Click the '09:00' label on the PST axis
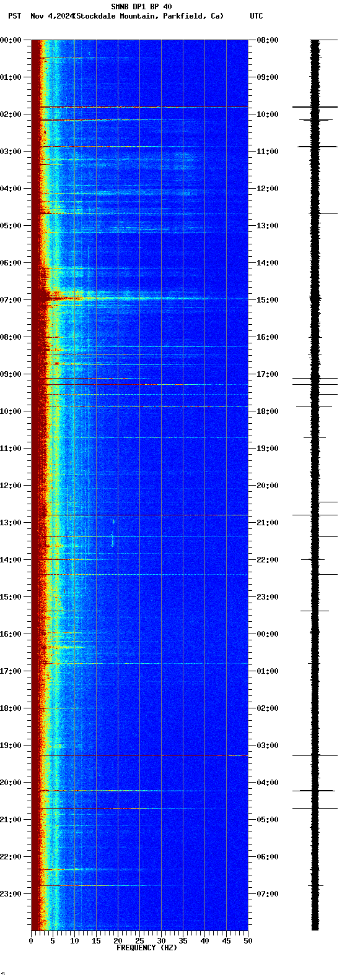Screen dimensions: 342x980 coord(11,374)
